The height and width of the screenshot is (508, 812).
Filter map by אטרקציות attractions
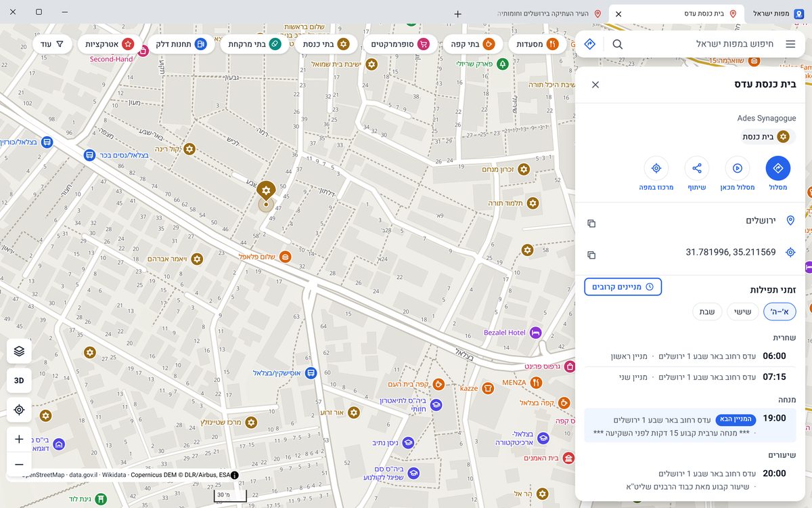tap(110, 44)
